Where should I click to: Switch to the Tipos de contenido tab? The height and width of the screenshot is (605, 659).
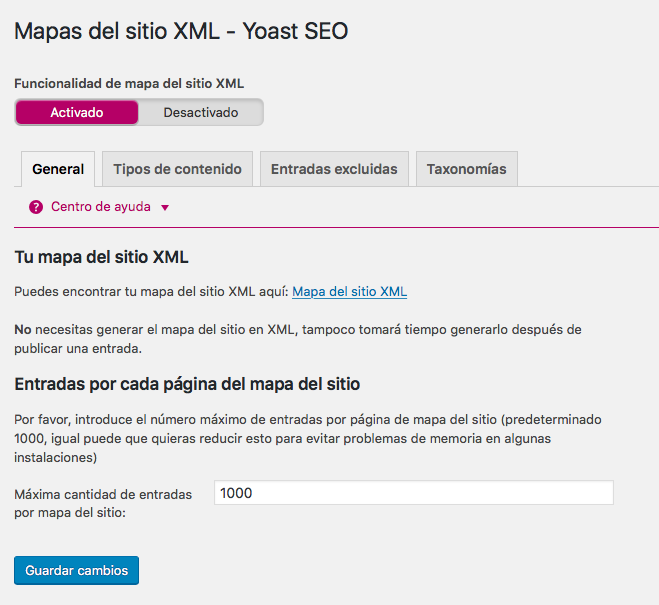coord(177,169)
